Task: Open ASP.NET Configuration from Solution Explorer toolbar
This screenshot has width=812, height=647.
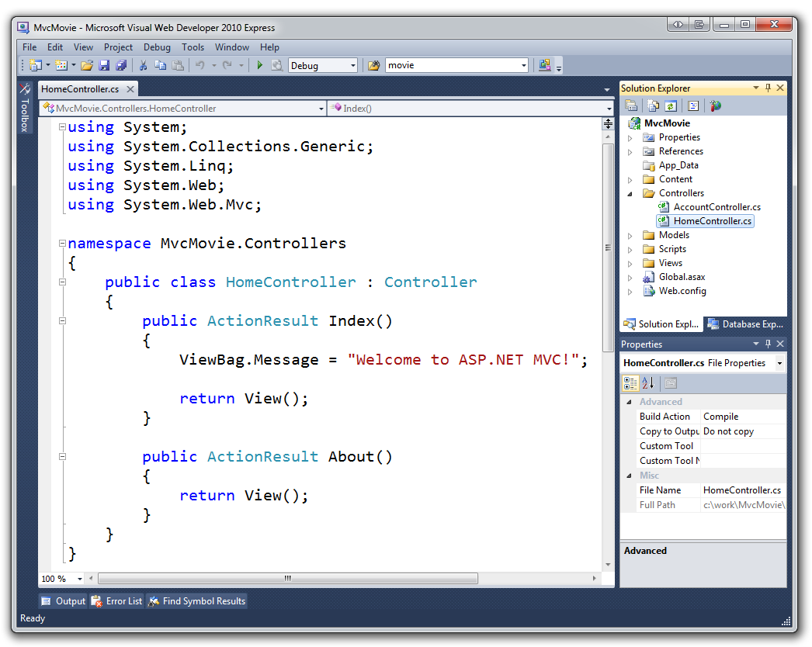Action: [714, 105]
